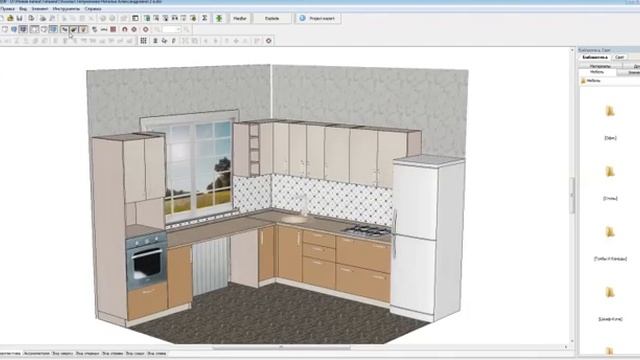Select the Мебель folder path entry
The image size is (640, 360).
coord(591,81)
